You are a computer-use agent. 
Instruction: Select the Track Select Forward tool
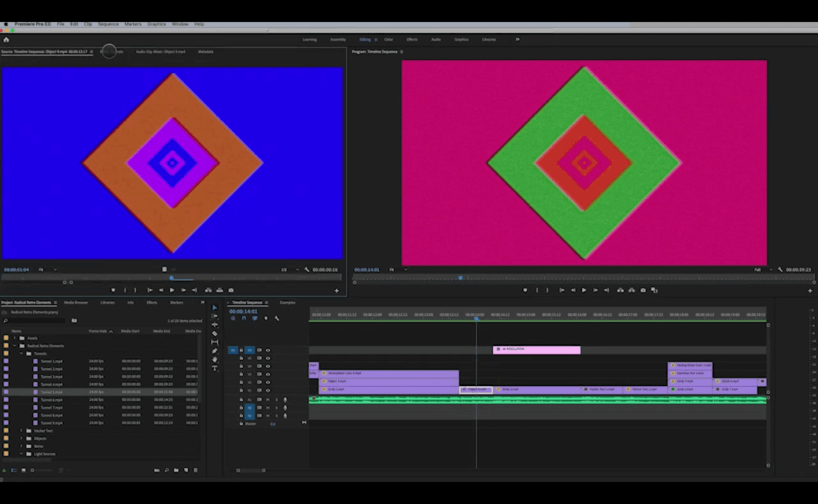point(215,316)
